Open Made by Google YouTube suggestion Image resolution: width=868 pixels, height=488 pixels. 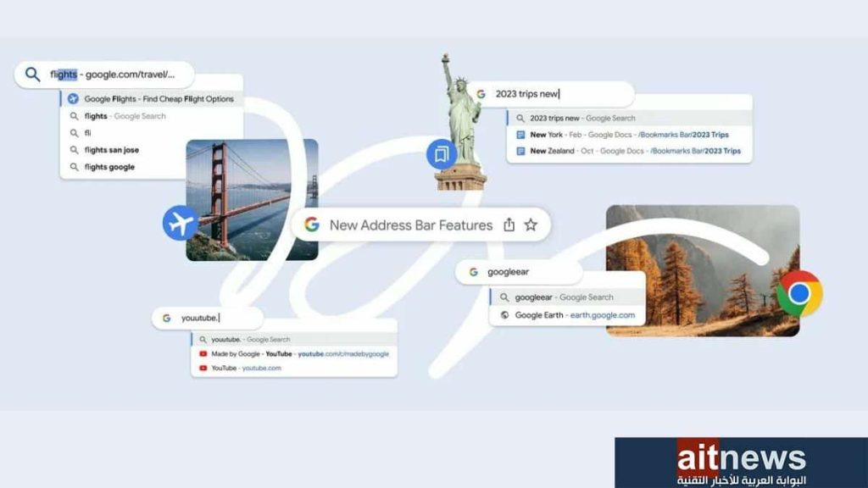click(294, 353)
